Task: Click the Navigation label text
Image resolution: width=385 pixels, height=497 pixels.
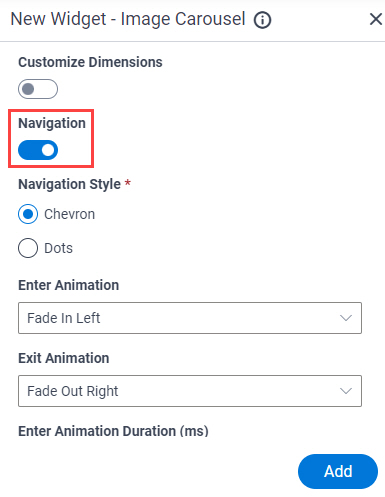Action: click(x=52, y=123)
